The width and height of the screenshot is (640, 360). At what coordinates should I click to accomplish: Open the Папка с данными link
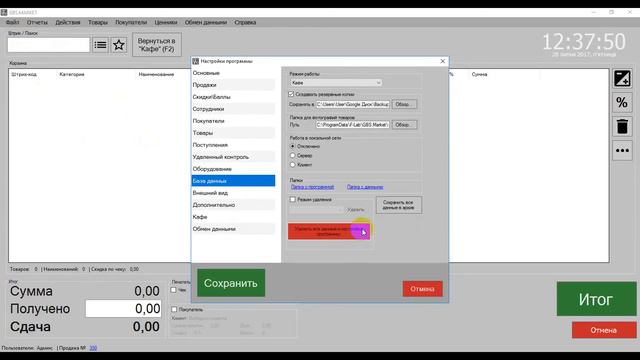tap(365, 187)
